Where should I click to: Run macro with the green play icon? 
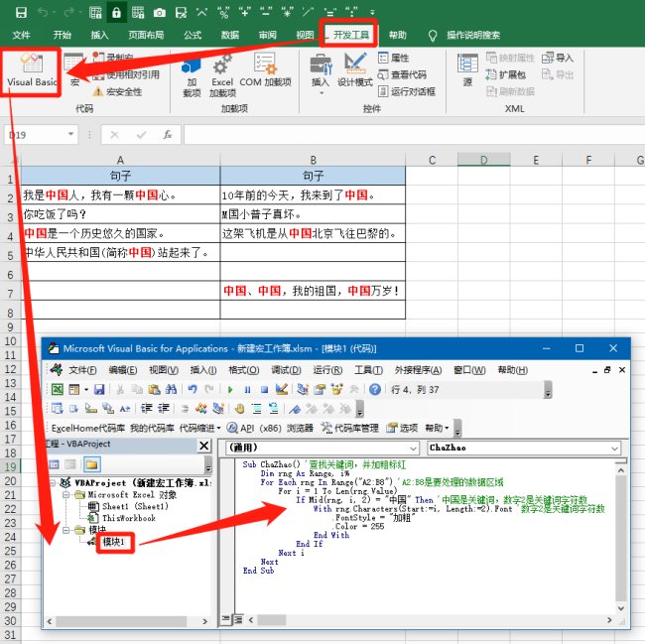click(x=230, y=389)
